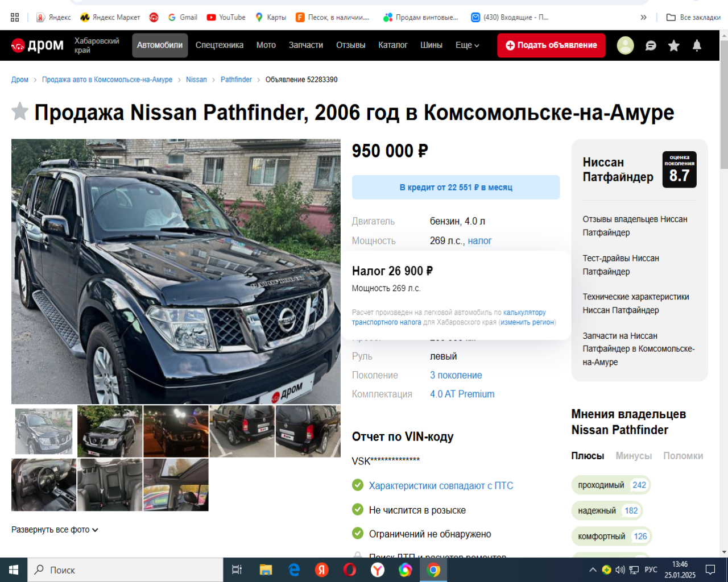Click Подать объявление button
The width and height of the screenshot is (728, 582).
[x=551, y=45]
